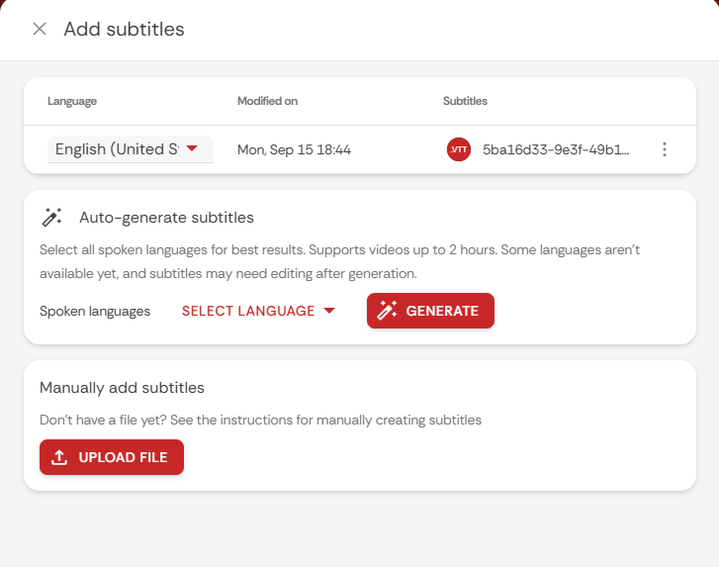Open the subtitle file 5ba16d33-9e3f-49b1
The image size is (719, 567).
coord(556,150)
